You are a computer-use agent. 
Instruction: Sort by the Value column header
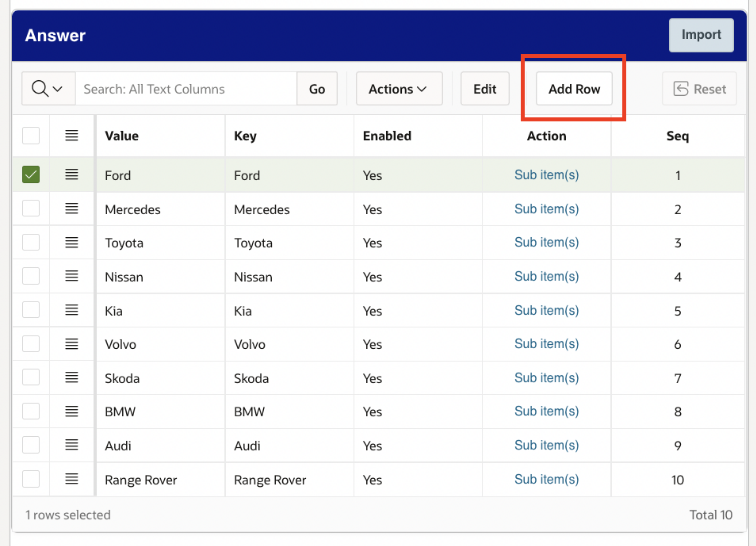click(122, 136)
